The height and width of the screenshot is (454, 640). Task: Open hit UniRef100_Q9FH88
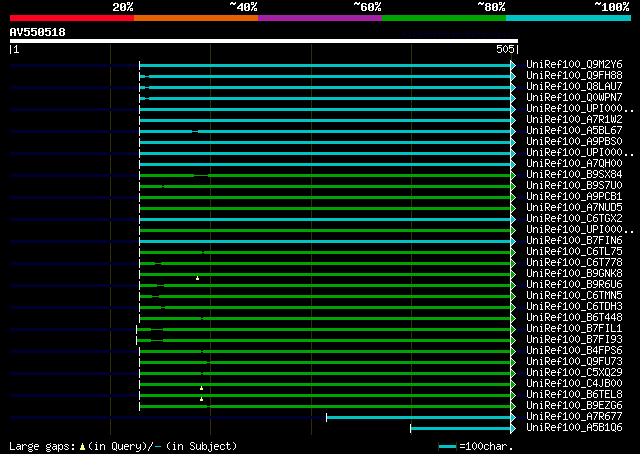574,76
